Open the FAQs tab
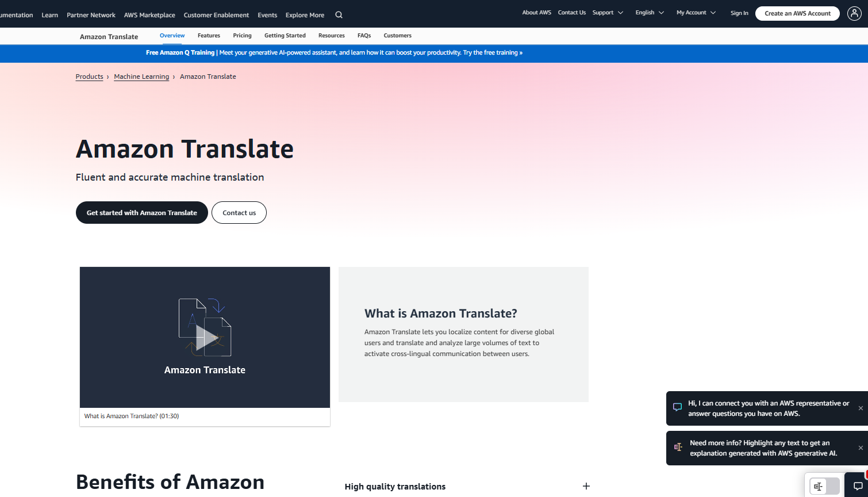This screenshot has height=497, width=868. tap(364, 36)
